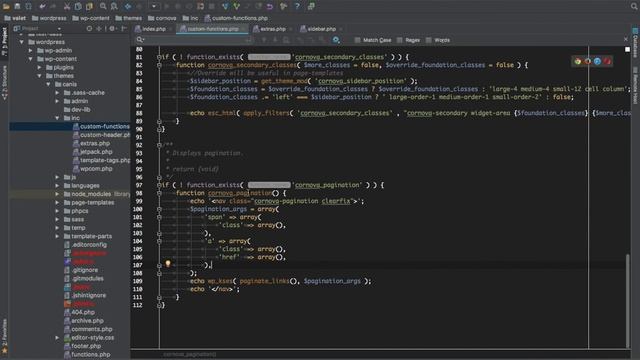Expand the node_modules folder
The width and height of the screenshot is (640, 360).
58,194
